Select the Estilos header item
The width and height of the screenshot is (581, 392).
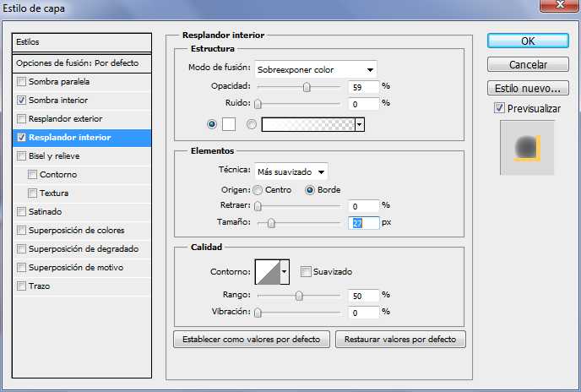click(x=82, y=42)
